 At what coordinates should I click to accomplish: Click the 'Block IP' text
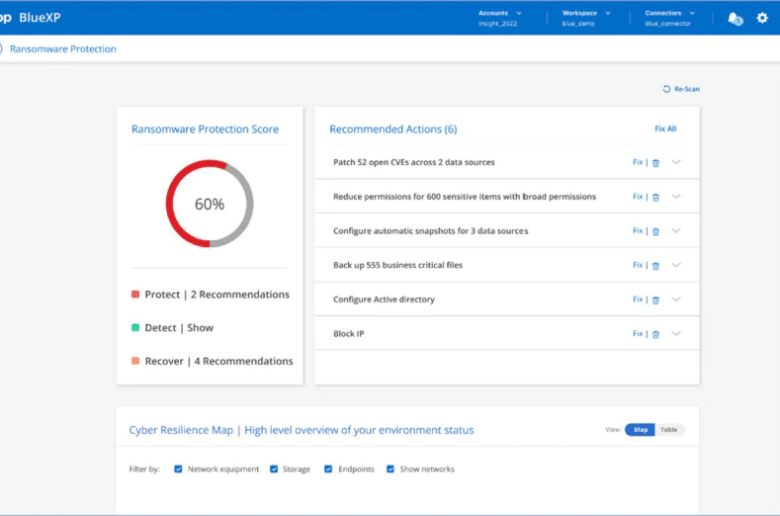tap(348, 334)
